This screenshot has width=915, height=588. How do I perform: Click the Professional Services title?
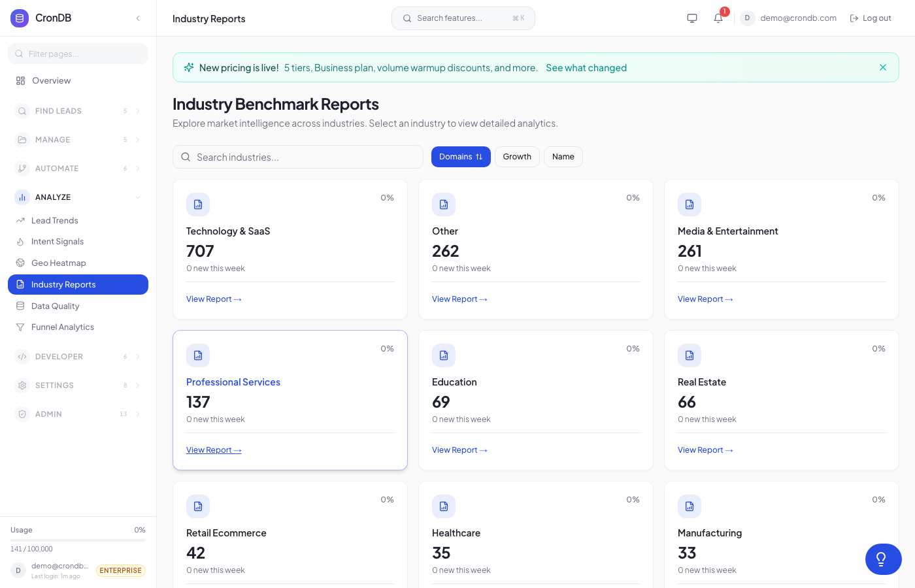tap(233, 382)
